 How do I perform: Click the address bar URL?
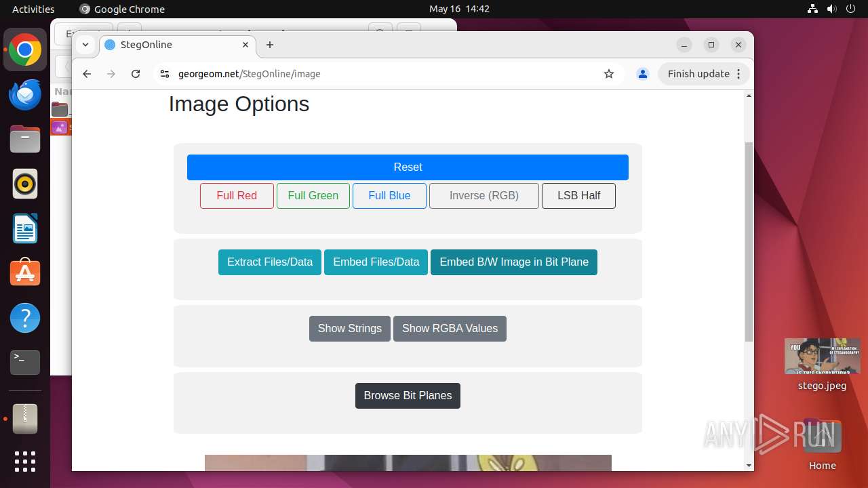[249, 74]
